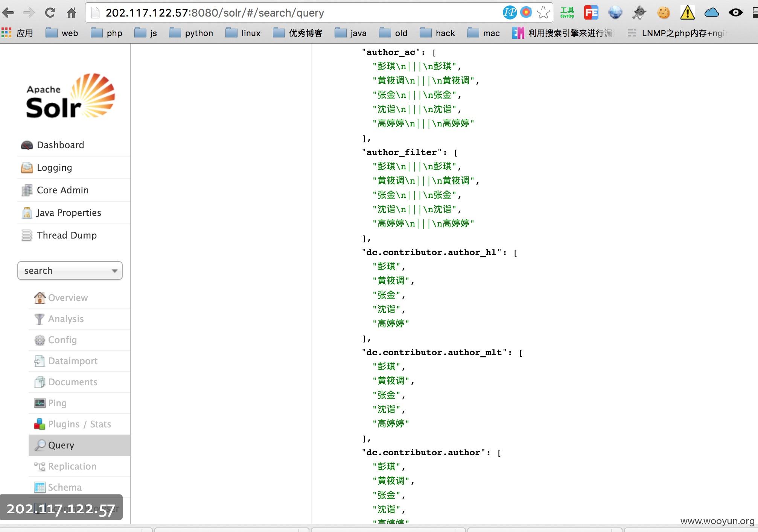Click the Schema table icon
The height and width of the screenshot is (532, 758).
point(40,487)
